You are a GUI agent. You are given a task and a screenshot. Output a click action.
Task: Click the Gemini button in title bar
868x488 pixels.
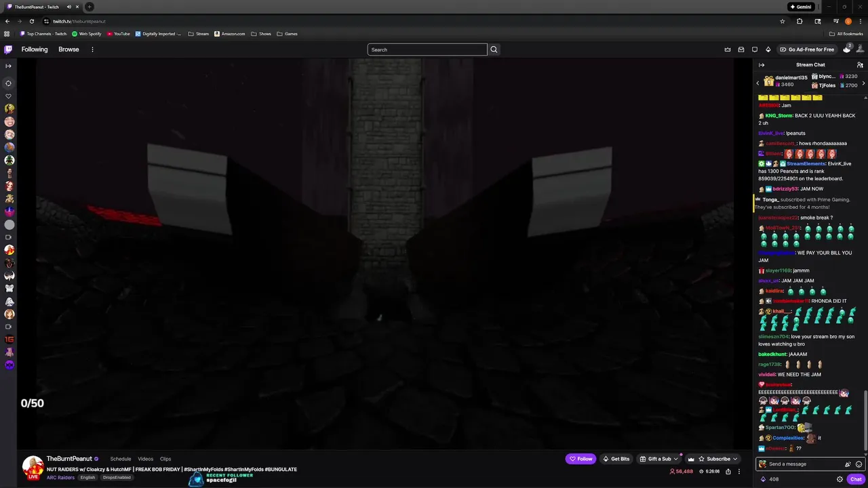click(800, 7)
